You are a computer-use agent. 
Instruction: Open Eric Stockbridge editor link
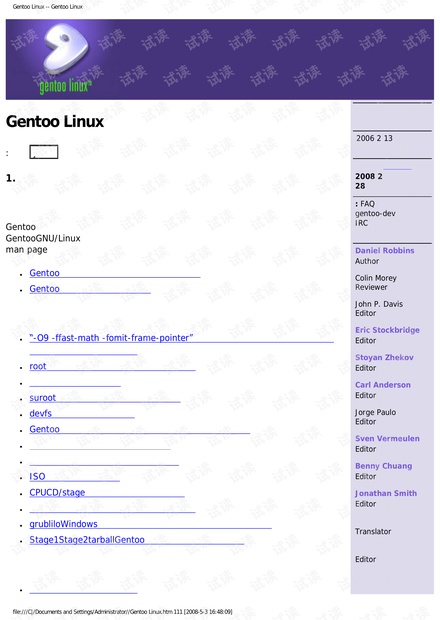pyautogui.click(x=387, y=330)
